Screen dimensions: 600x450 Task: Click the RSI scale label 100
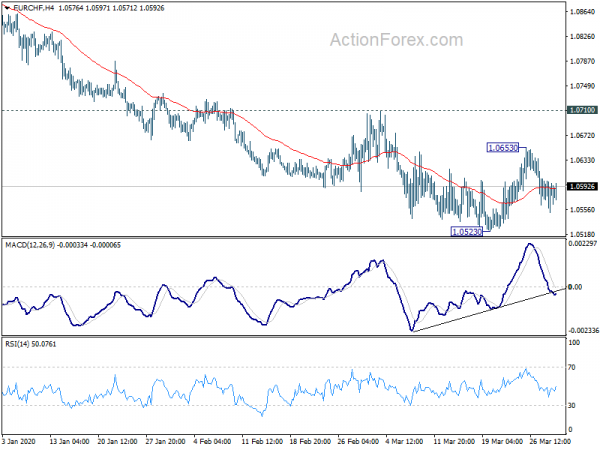coord(574,343)
